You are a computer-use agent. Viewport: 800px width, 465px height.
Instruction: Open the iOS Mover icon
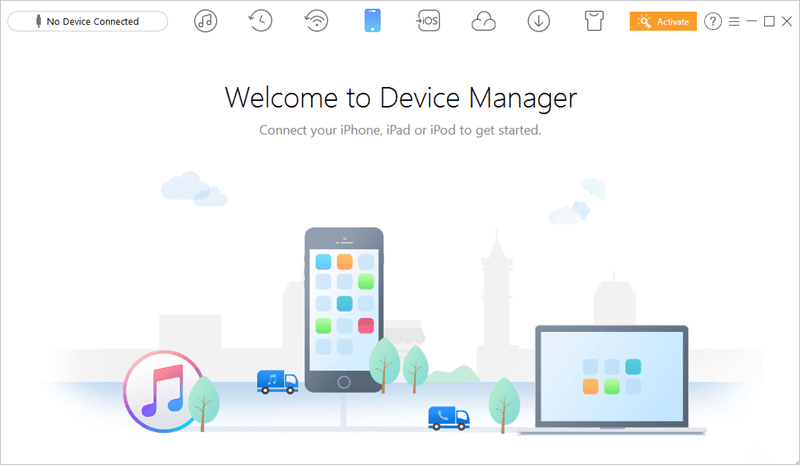coord(428,21)
